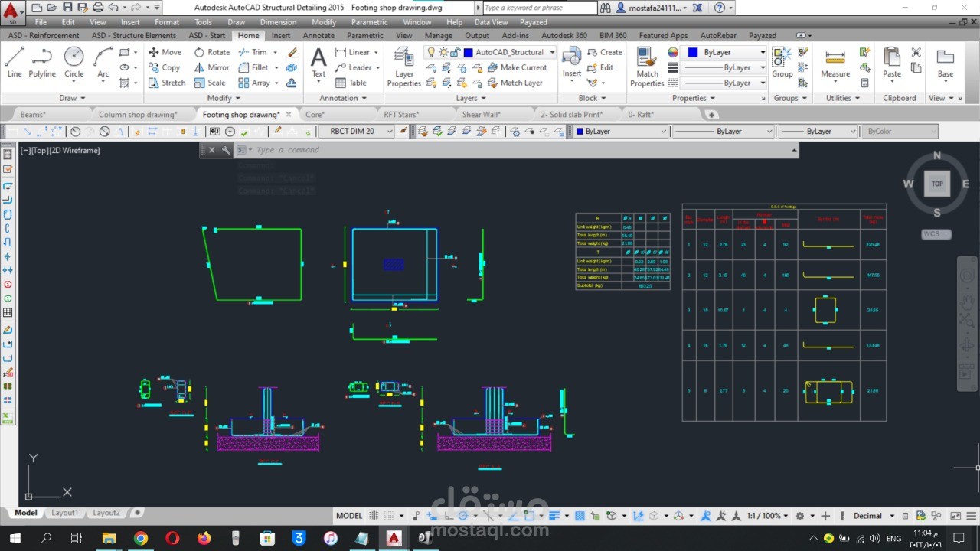This screenshot has width=980, height=551.
Task: Click the Hatch tool icon
Action: 125,83
